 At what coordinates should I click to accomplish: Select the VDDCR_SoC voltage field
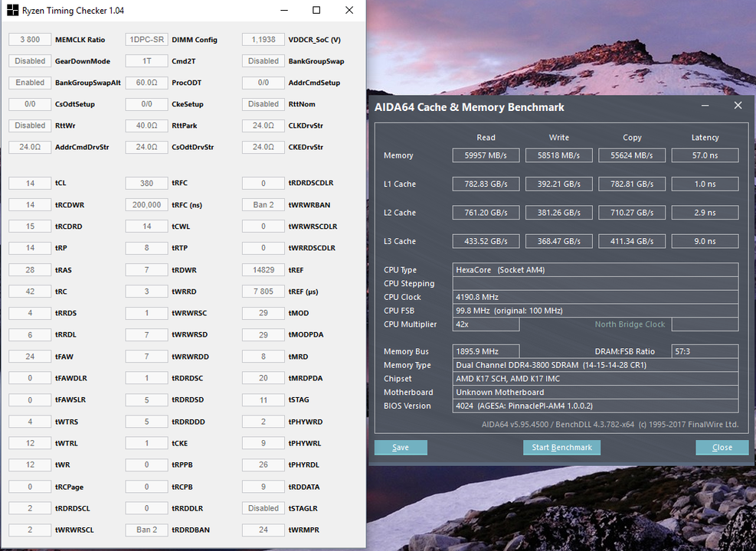tap(263, 40)
